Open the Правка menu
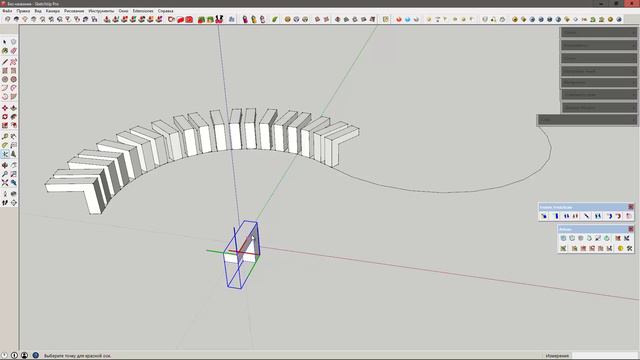 point(23,11)
